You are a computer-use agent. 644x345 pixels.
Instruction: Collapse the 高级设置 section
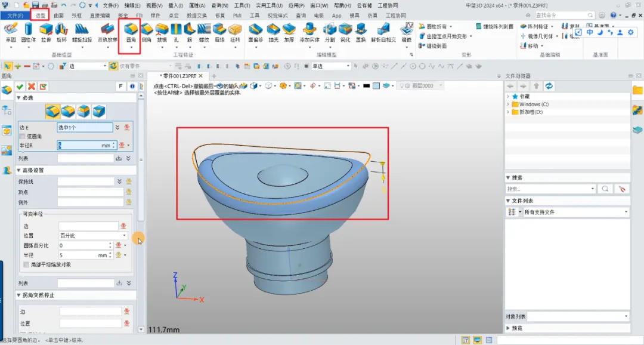click(18, 170)
